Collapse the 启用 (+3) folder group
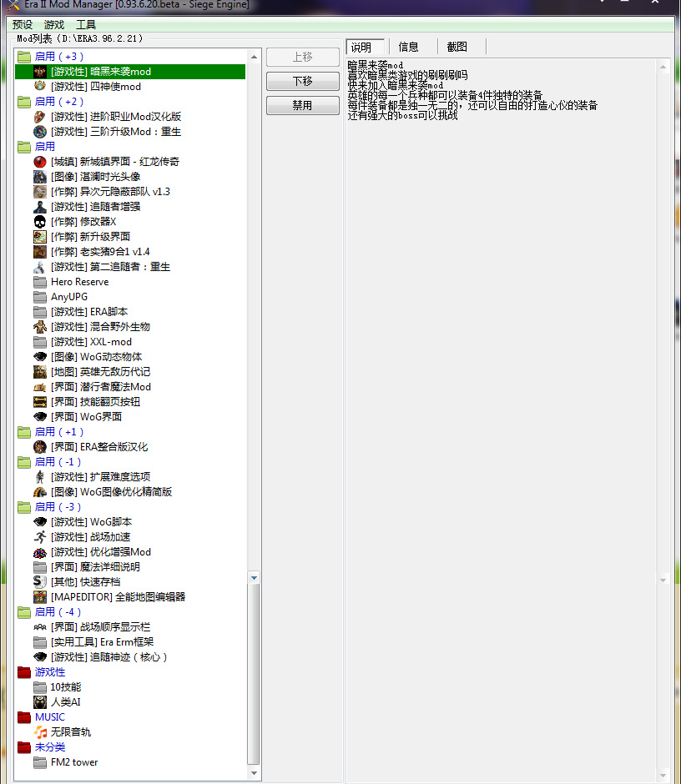681x784 pixels. (24, 57)
